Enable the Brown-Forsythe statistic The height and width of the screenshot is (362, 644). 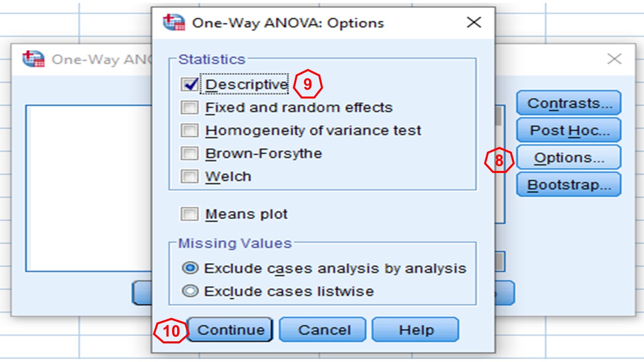click(190, 153)
